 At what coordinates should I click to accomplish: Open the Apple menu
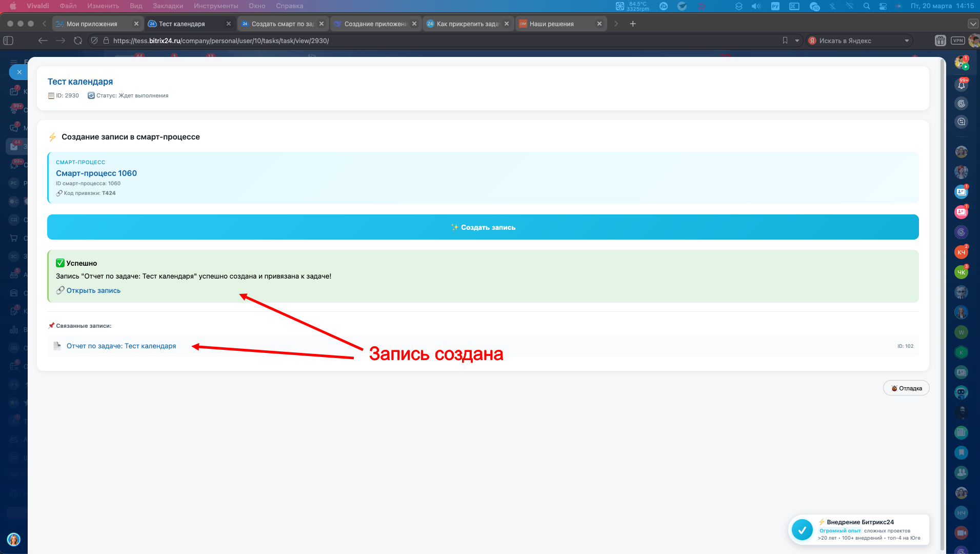[13, 6]
